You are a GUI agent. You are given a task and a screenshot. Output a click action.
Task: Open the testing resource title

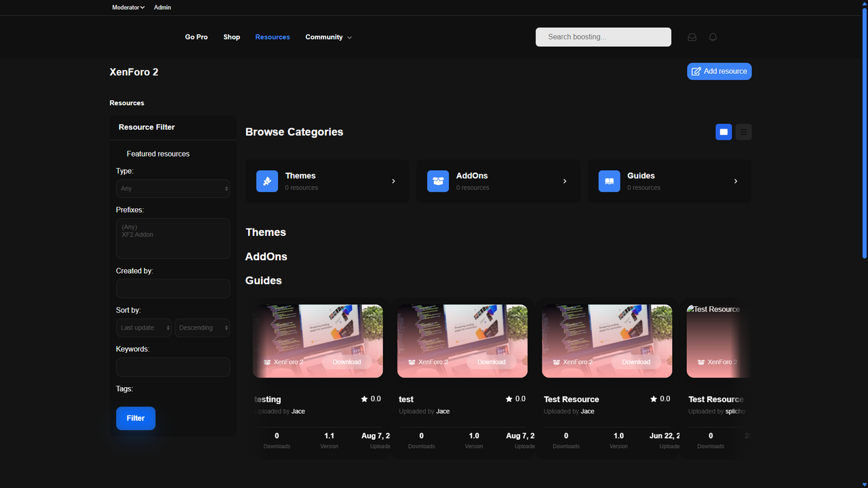click(268, 399)
